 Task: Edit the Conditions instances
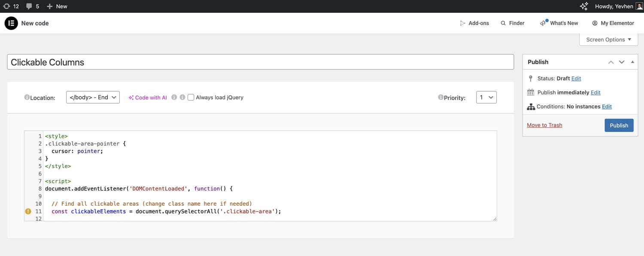click(x=607, y=107)
